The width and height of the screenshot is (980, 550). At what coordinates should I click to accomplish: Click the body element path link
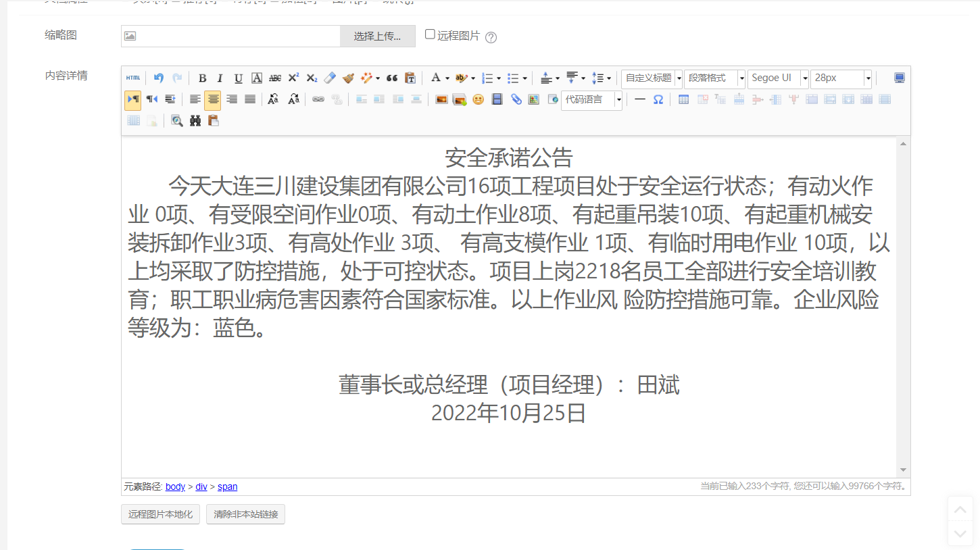(175, 486)
